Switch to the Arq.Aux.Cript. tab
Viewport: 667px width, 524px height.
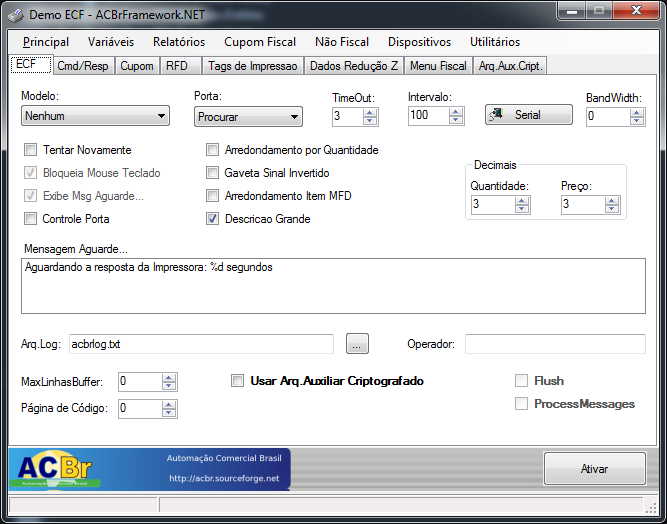click(x=510, y=66)
